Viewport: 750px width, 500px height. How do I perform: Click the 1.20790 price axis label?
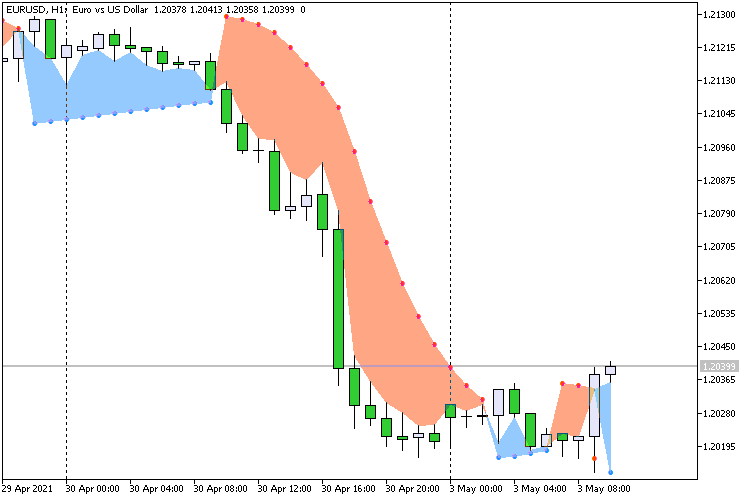pos(719,213)
